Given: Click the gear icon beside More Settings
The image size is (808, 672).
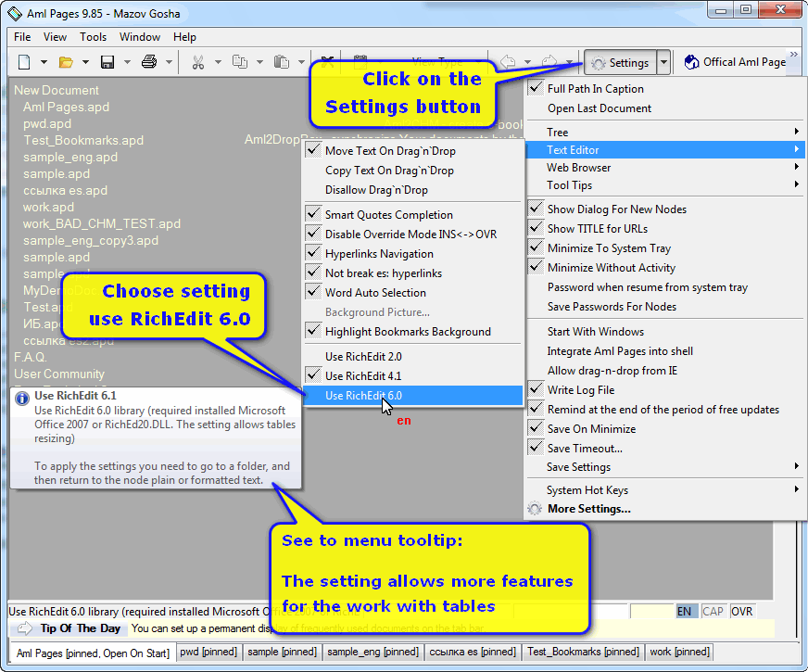Looking at the screenshot, I should point(535,509).
